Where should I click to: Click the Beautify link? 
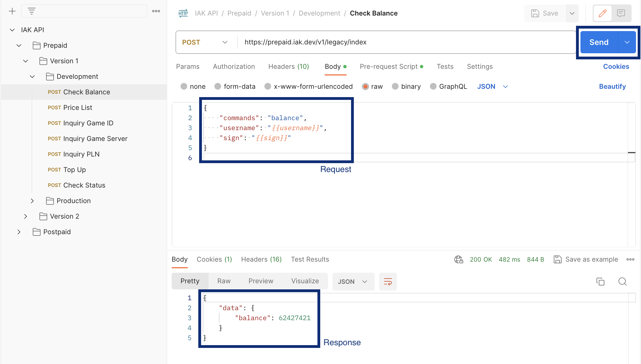tap(612, 86)
